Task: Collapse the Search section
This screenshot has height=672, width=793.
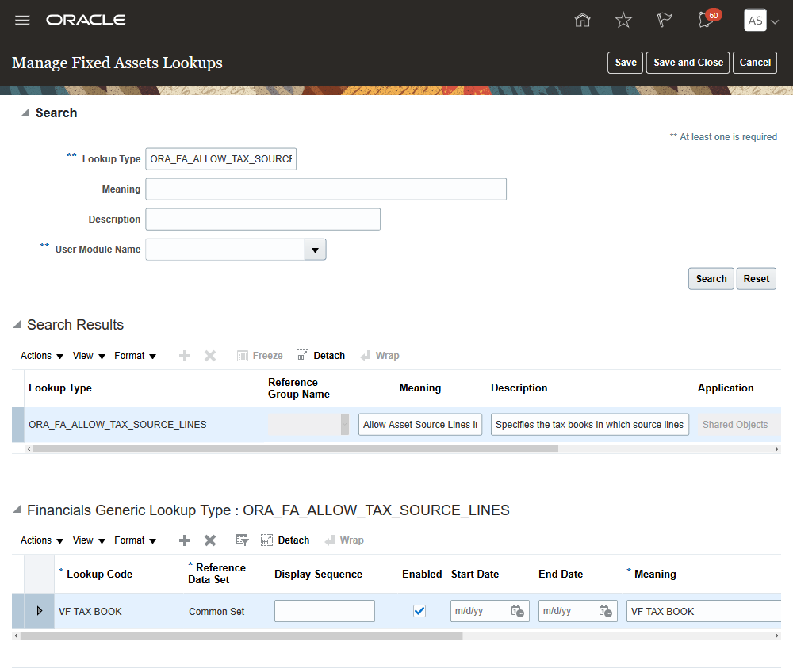Action: [x=23, y=113]
